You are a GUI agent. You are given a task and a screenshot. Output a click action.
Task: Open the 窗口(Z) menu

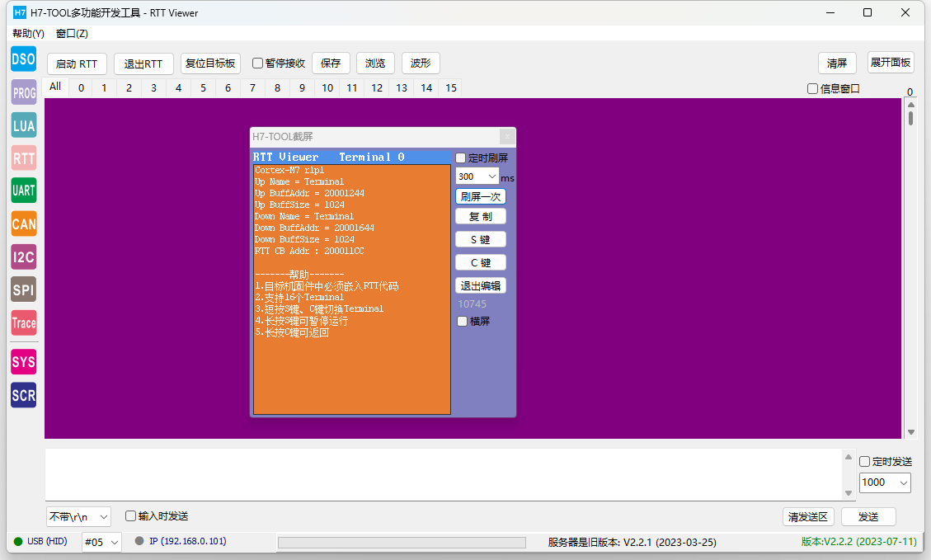pos(72,33)
